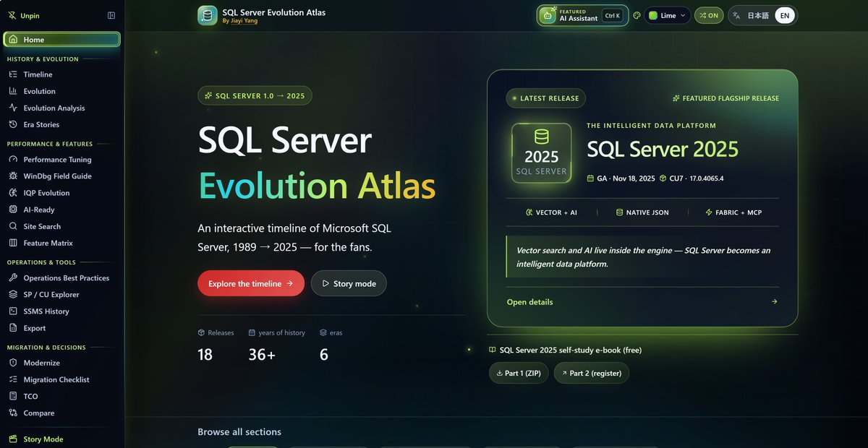Click the Modernize shield icon

(x=13, y=363)
